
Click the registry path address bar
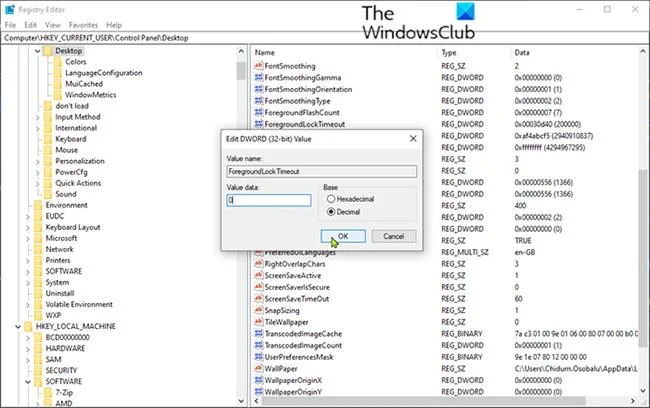[325, 38]
